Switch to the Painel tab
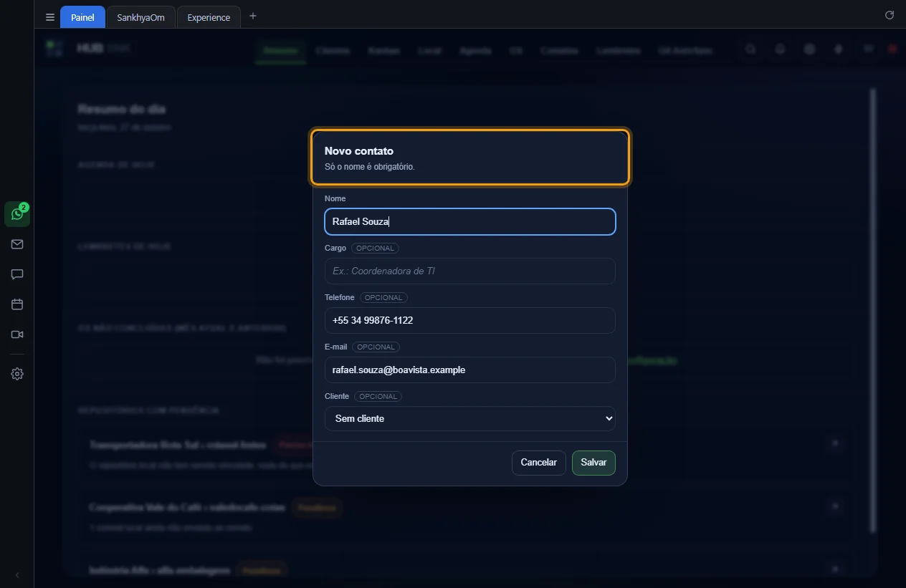Image resolution: width=906 pixels, height=588 pixels. click(82, 17)
